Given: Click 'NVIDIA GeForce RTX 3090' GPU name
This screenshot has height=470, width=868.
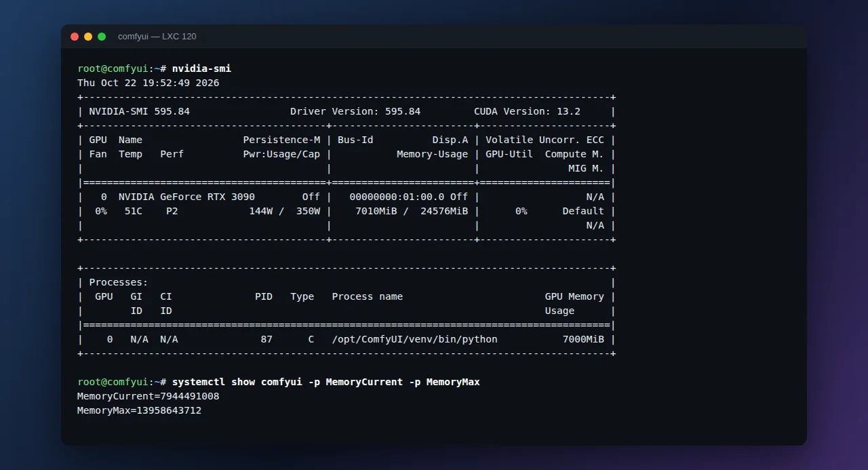Looking at the screenshot, I should coord(187,197).
